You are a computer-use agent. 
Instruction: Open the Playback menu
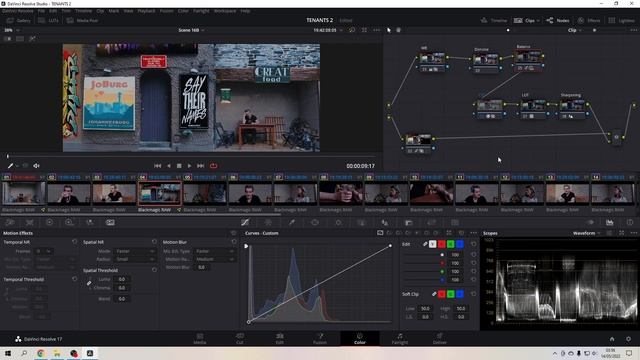click(x=146, y=11)
